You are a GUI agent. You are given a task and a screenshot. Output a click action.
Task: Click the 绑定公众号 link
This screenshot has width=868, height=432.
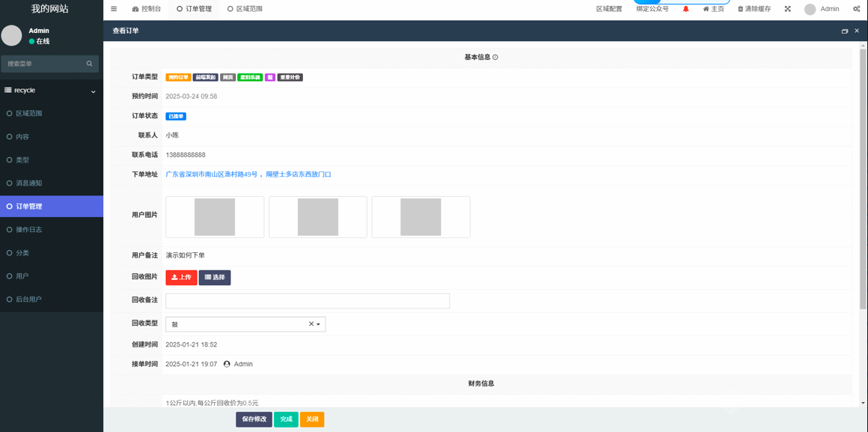point(652,9)
